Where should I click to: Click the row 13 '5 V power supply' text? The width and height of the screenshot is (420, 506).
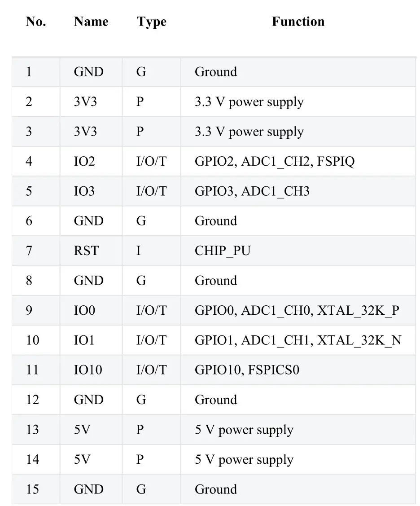(x=244, y=430)
